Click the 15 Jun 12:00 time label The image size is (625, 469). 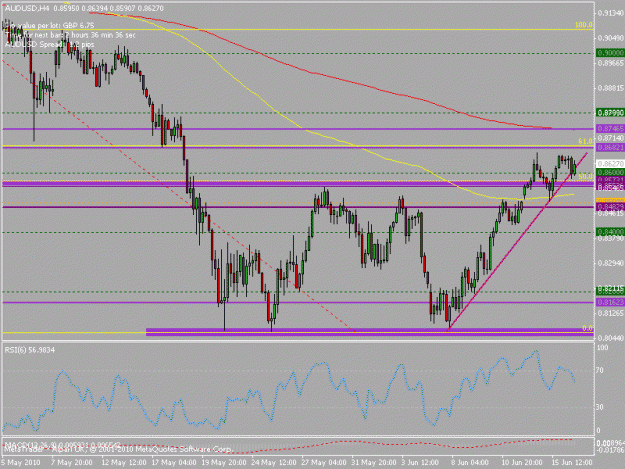572,463
